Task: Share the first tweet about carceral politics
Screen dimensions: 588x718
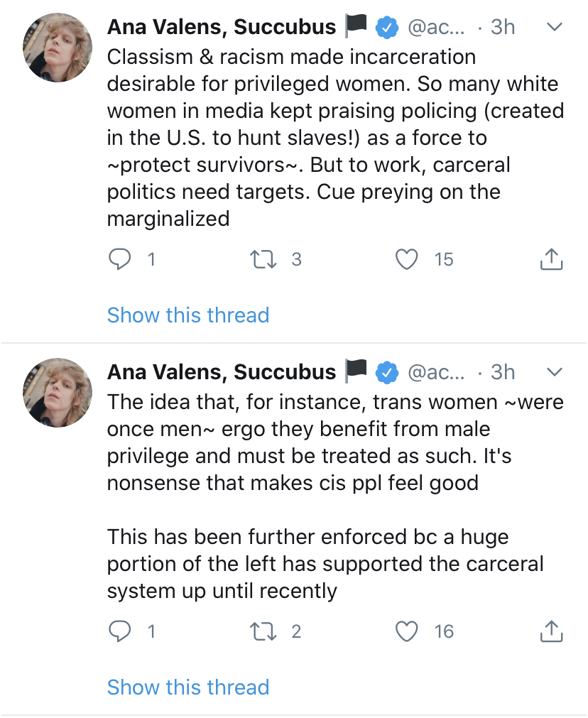Action: [552, 260]
